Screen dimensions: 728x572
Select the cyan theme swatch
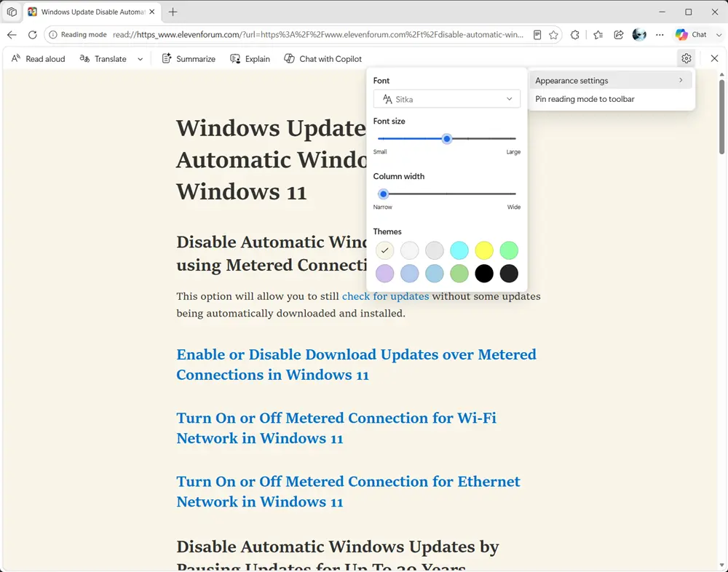point(459,251)
